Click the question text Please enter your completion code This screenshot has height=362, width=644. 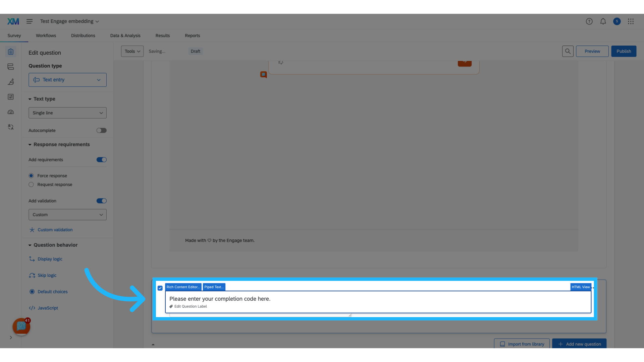pyautogui.click(x=220, y=299)
